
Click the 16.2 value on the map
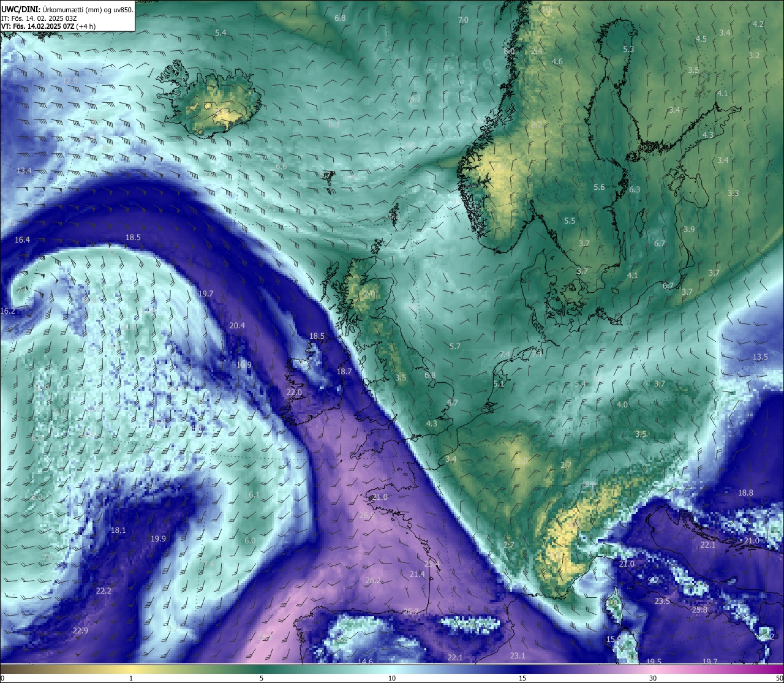coord(7,311)
